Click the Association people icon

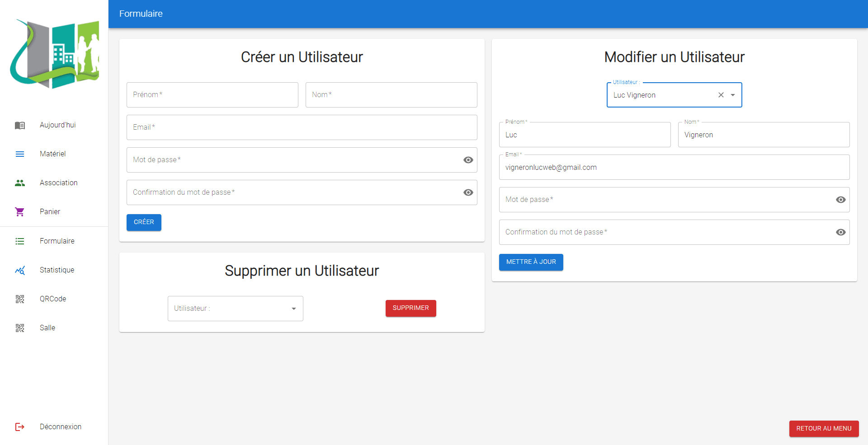click(20, 183)
